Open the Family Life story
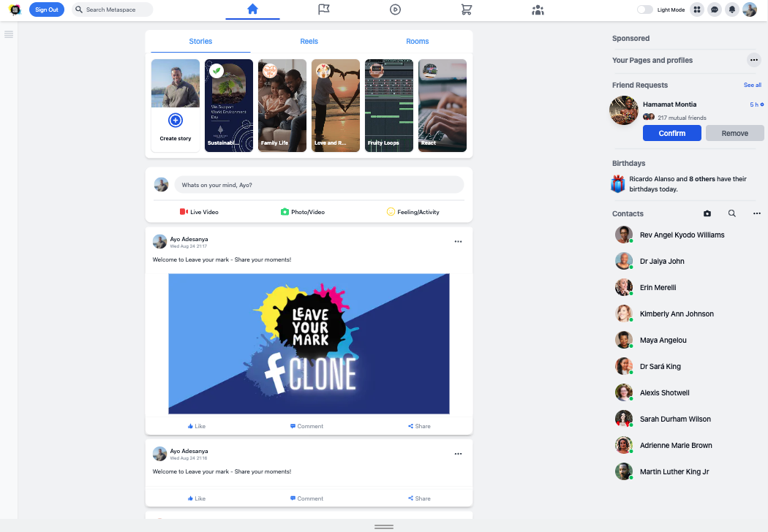This screenshot has width=768, height=532. click(282, 105)
